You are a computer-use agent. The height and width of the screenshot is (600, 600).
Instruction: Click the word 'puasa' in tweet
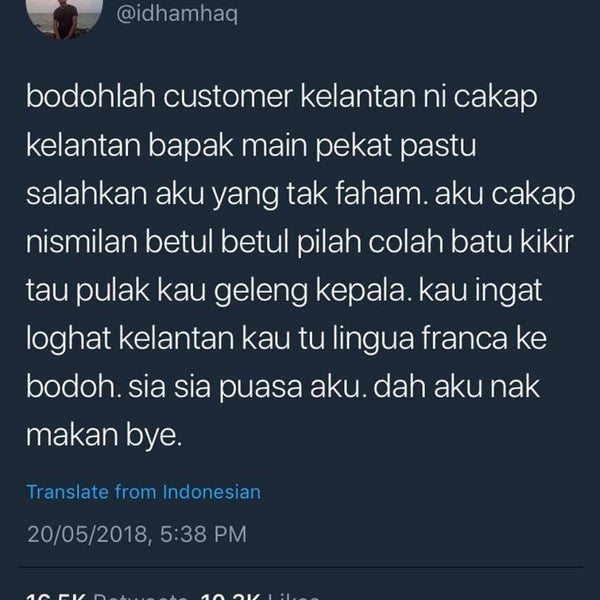(260, 388)
